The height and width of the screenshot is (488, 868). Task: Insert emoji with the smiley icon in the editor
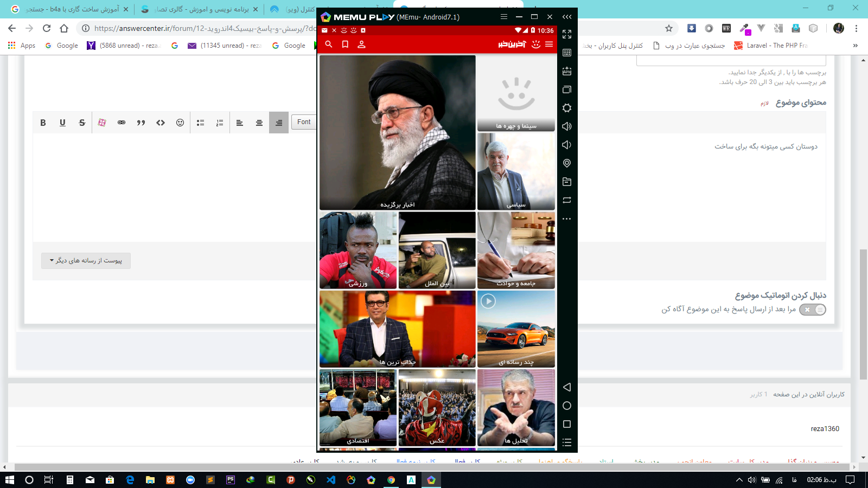[x=180, y=123]
